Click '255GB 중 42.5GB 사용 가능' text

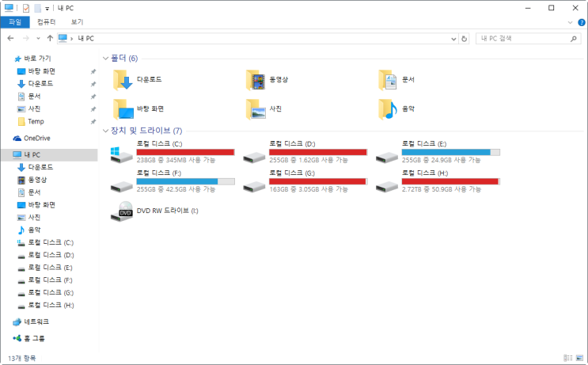coord(176,189)
